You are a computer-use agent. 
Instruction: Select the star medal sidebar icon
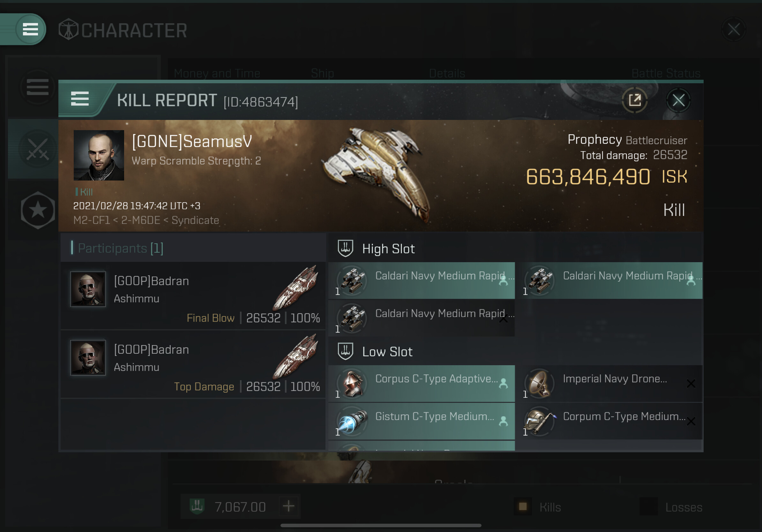click(38, 210)
